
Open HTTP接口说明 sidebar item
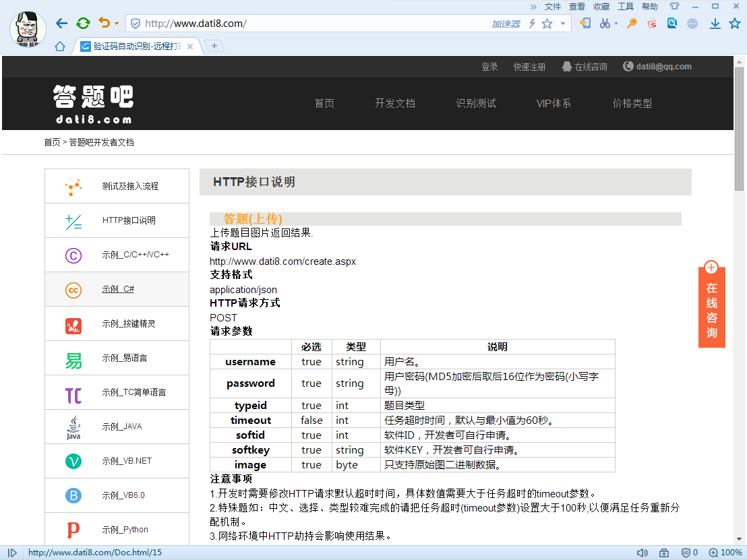click(x=117, y=220)
